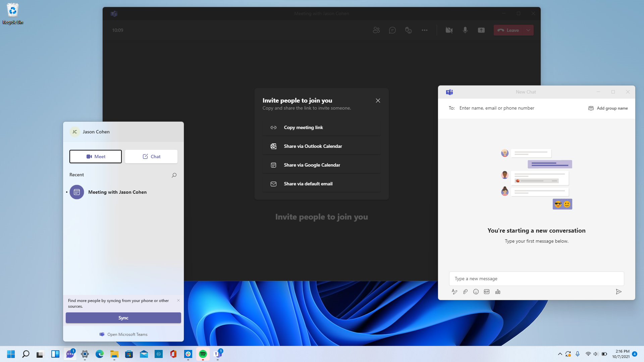The image size is (644, 362).
Task: Select Share via Google Calendar option
Action: 321,165
